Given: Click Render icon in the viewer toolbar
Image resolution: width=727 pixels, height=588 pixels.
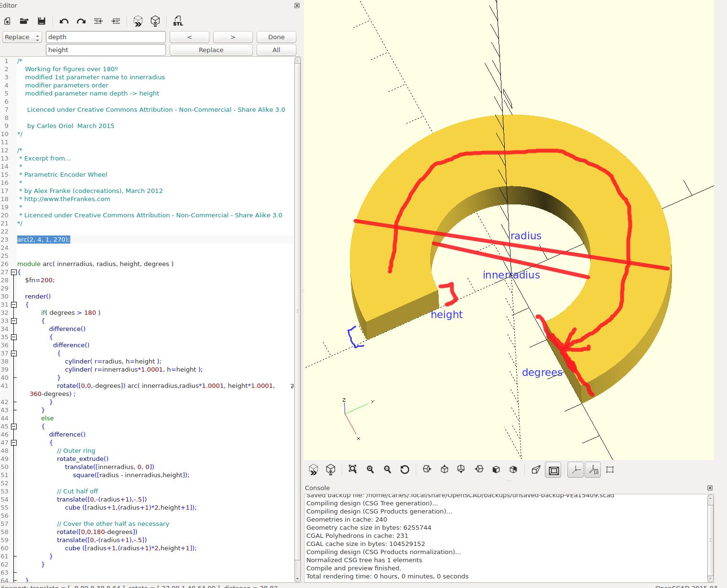Looking at the screenshot, I should [x=331, y=470].
